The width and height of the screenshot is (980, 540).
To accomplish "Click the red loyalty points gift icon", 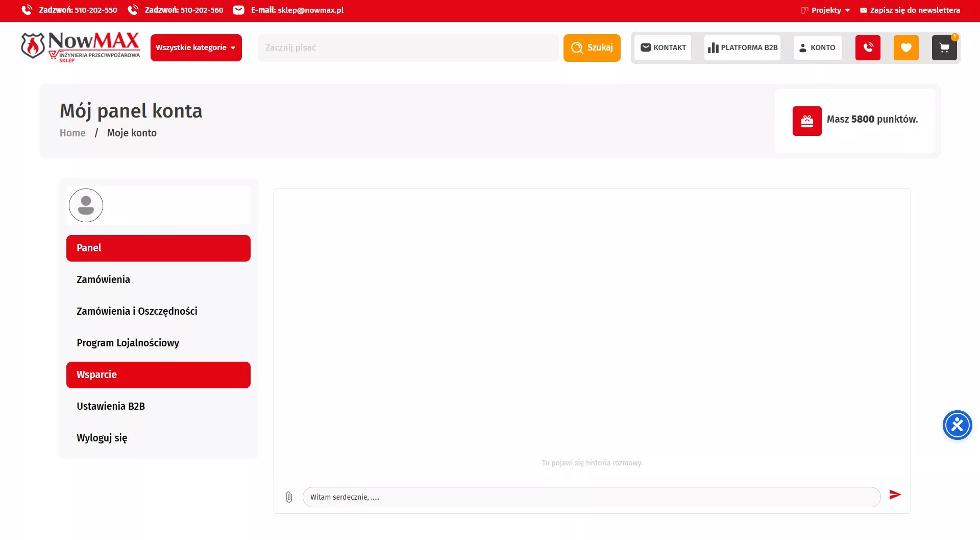I will [807, 121].
